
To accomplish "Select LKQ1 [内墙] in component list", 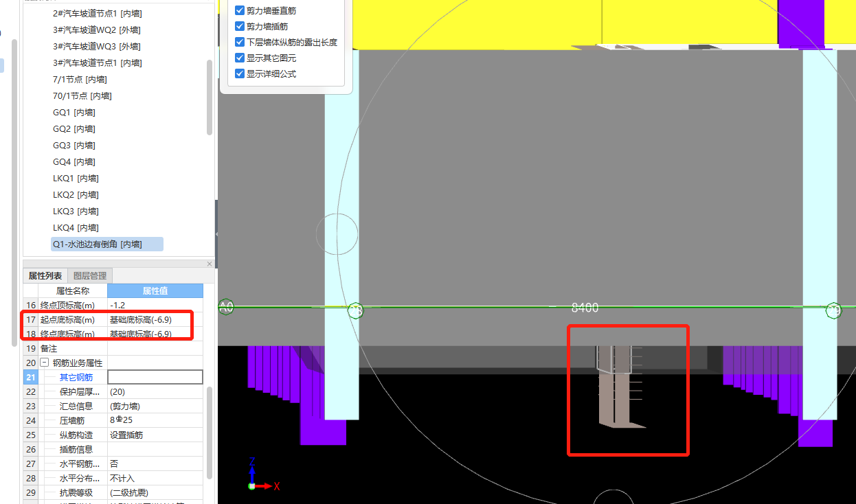I will point(76,178).
